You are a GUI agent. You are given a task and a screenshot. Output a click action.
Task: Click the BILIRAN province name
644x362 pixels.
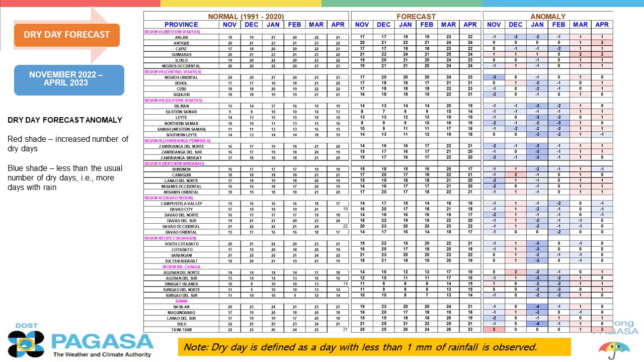[x=181, y=106]
